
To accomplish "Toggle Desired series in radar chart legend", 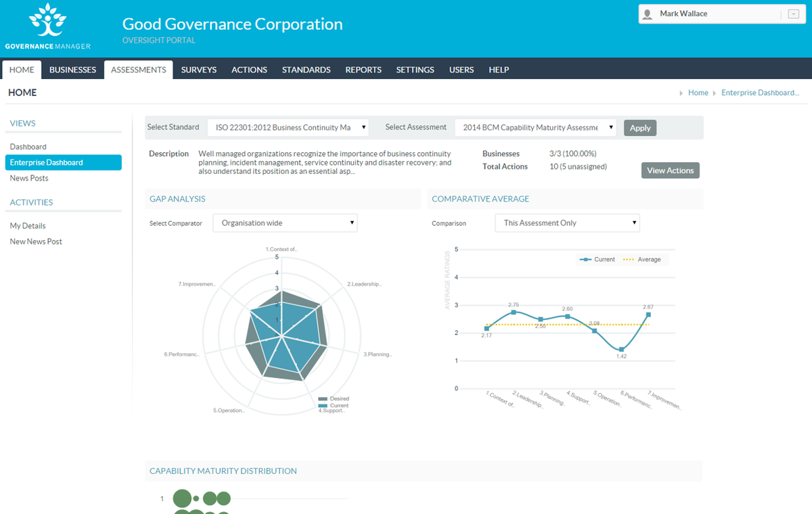I will [x=334, y=398].
